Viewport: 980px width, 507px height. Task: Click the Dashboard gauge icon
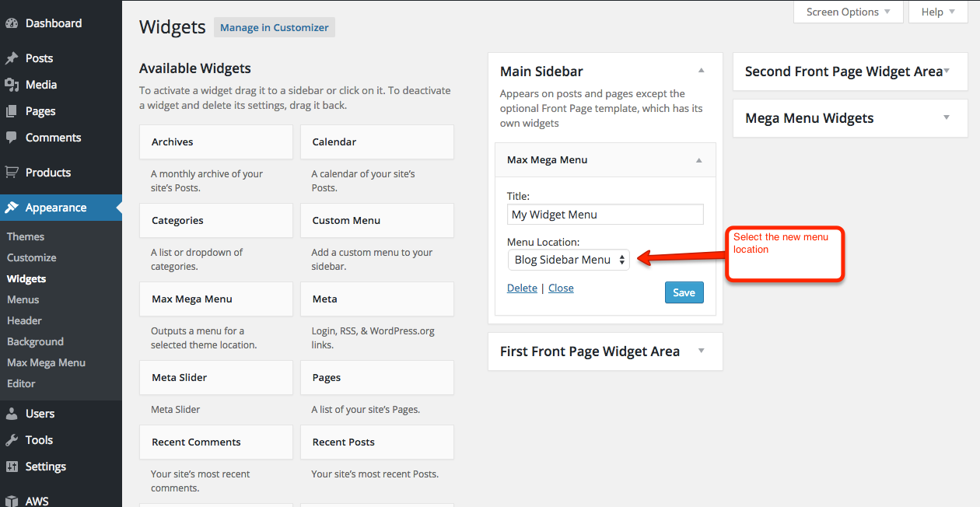point(12,23)
